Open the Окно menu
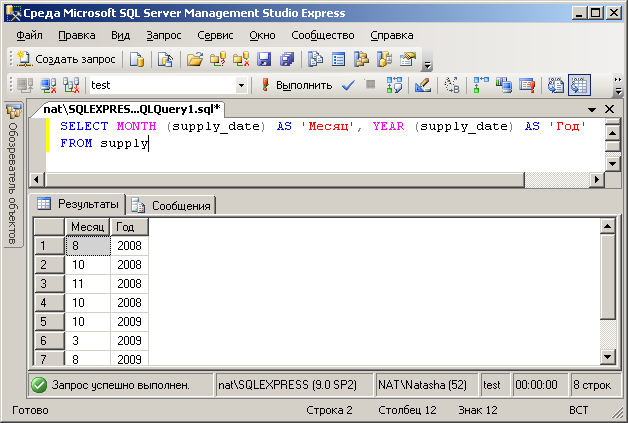This screenshot has height=423, width=628. (x=262, y=35)
